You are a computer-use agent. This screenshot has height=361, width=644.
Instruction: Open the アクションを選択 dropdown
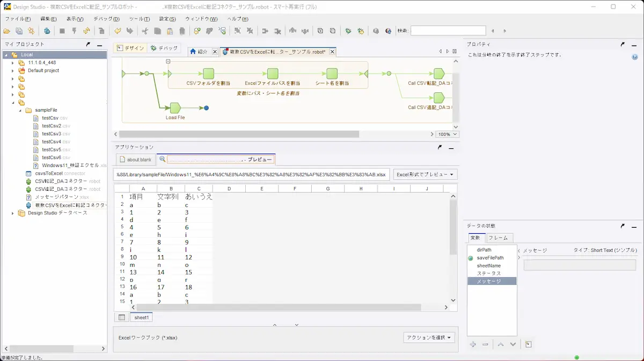point(429,337)
